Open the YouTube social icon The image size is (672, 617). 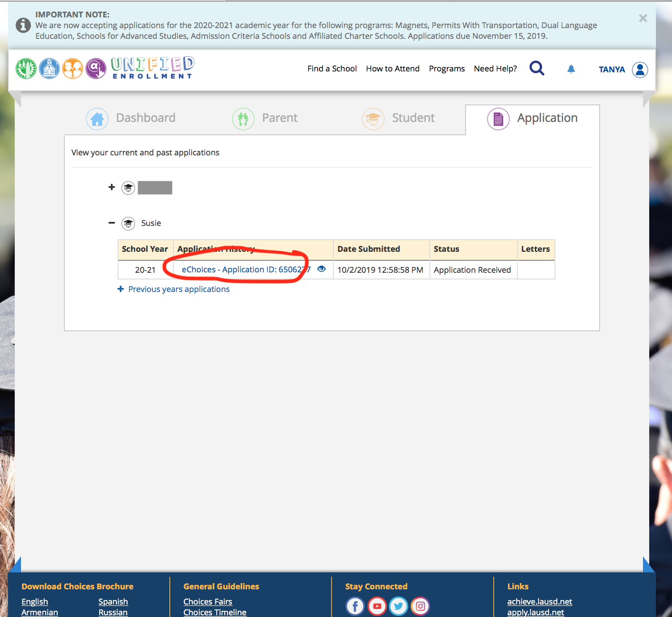coord(377,606)
